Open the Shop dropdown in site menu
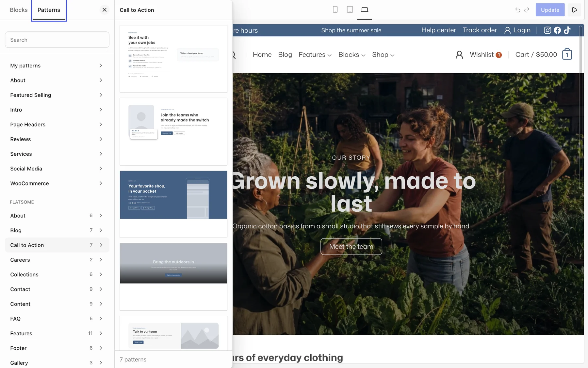This screenshot has height=368, width=588. click(383, 55)
